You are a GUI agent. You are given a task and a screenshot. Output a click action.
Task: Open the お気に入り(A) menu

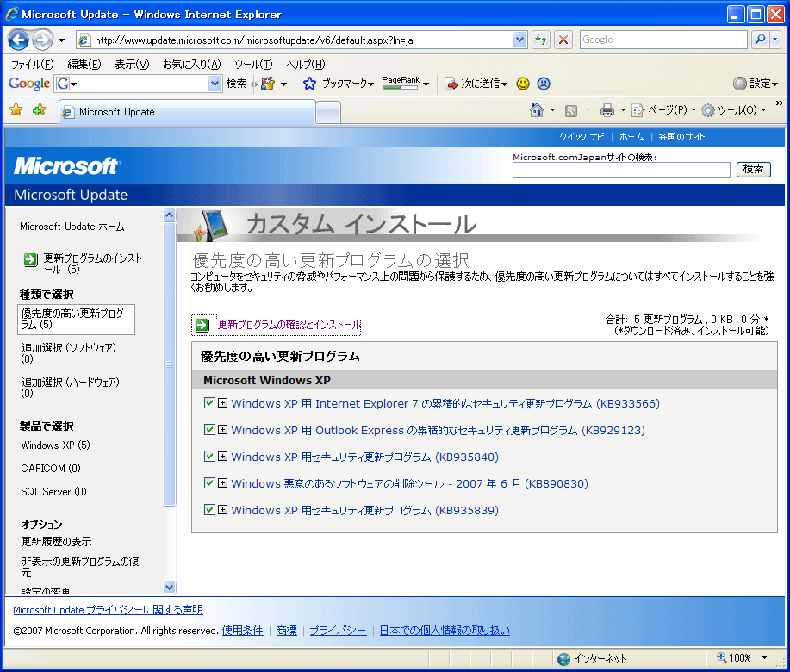pyautogui.click(x=192, y=65)
